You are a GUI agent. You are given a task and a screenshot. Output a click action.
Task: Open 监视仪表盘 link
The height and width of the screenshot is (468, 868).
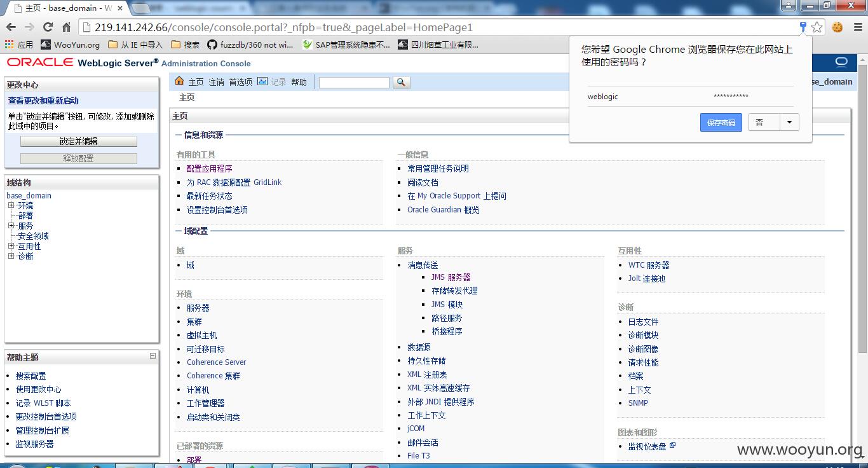[x=647, y=447]
